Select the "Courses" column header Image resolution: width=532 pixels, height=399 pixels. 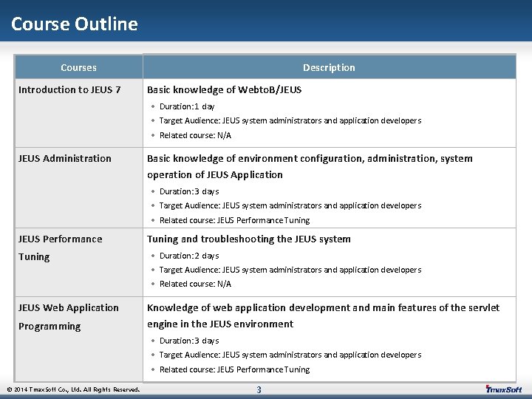[79, 67]
